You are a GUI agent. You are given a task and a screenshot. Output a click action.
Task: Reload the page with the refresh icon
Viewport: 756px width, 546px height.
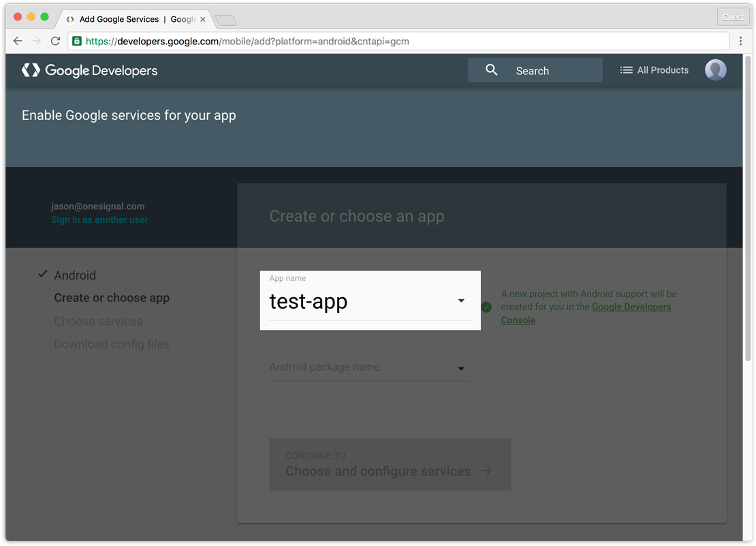[x=55, y=41]
